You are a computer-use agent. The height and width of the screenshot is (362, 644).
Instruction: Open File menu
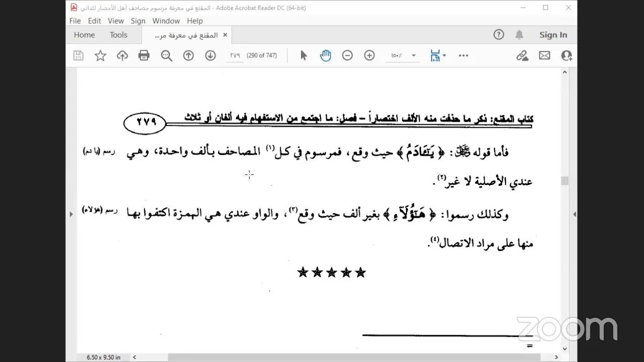(x=75, y=21)
